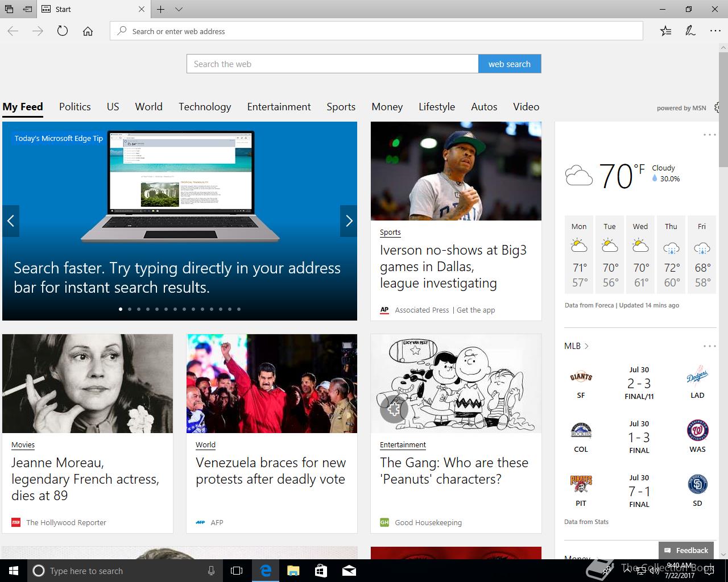The height and width of the screenshot is (582, 728).
Task: Open the tabs you've set aside icon
Action: pyautogui.click(x=8, y=9)
